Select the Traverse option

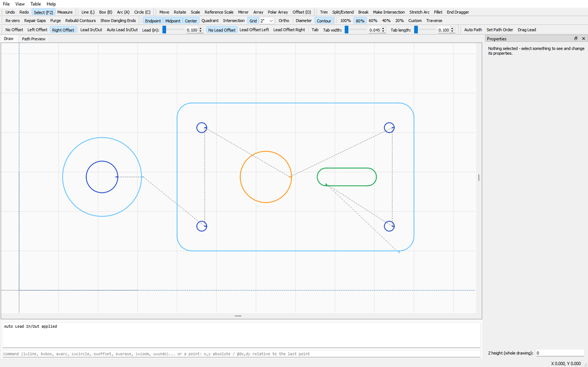point(434,21)
